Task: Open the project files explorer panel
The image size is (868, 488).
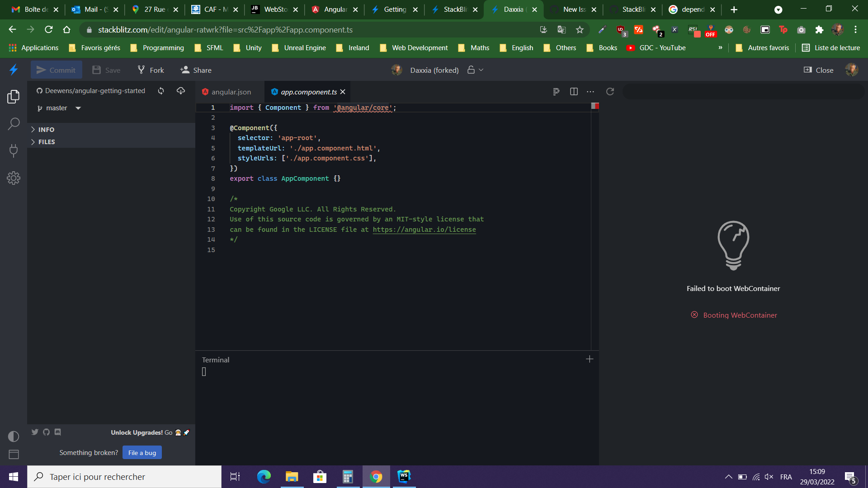Action: click(14, 96)
